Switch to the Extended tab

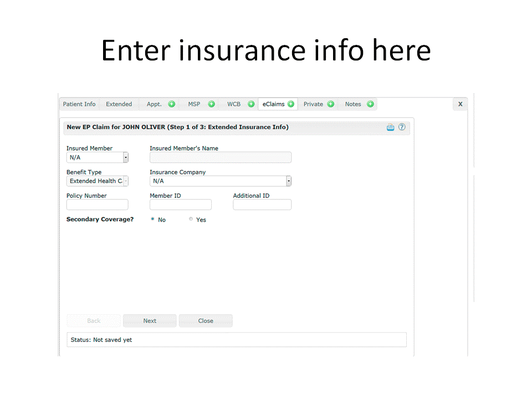click(119, 104)
